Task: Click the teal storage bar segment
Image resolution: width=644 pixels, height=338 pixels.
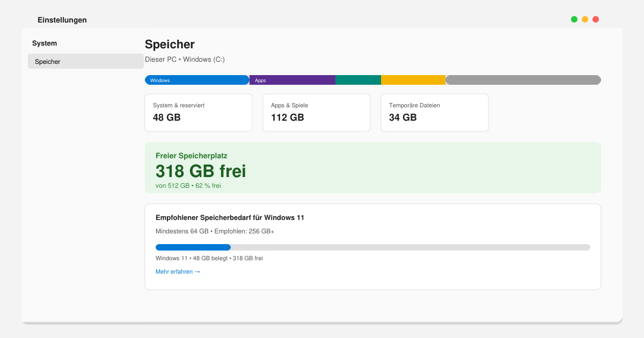Action: 358,80
